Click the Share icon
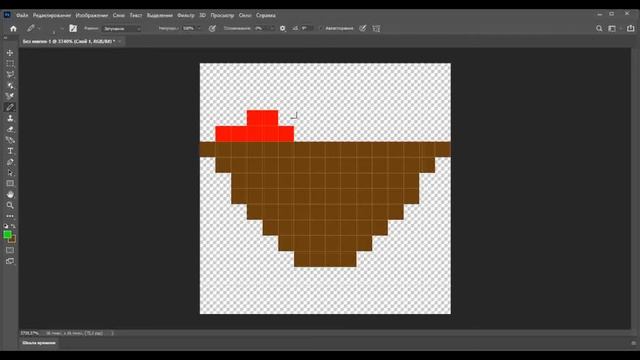The height and width of the screenshot is (360, 640). tap(631, 29)
